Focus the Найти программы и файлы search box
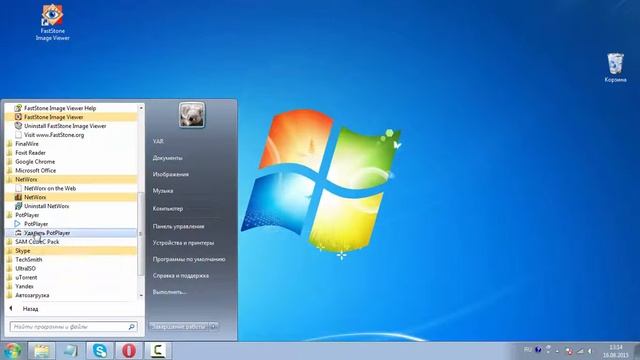 pyautogui.click(x=73, y=327)
